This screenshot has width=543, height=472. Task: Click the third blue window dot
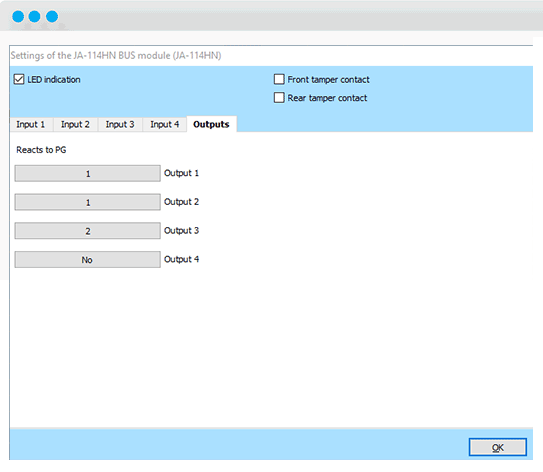click(x=52, y=16)
